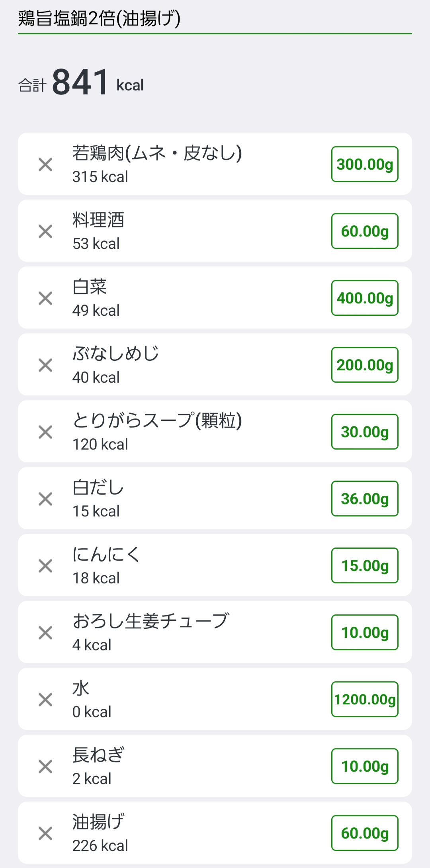Delete the 白だし ingredient

(x=45, y=499)
